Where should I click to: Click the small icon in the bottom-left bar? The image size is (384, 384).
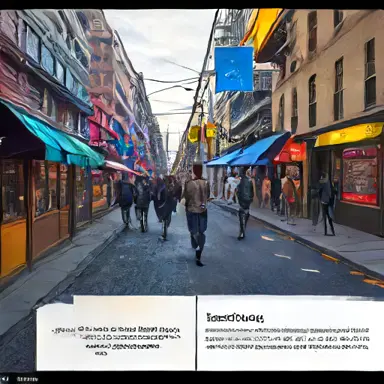(5, 379)
